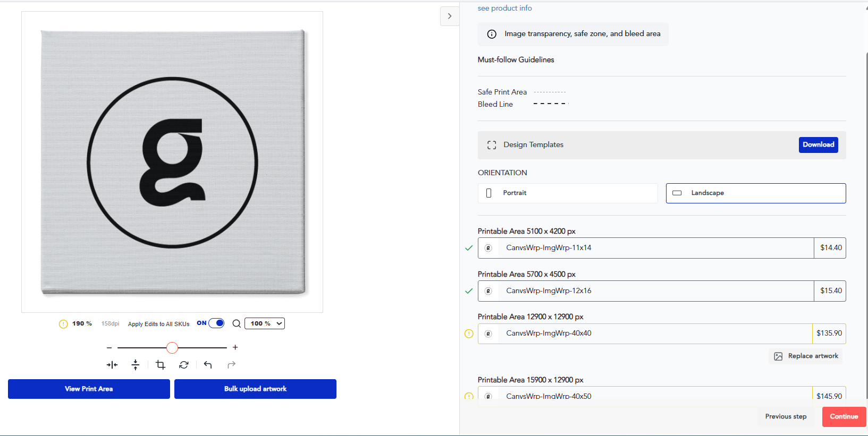Expand the side panel chevron arrow
Image resolution: width=868 pixels, height=436 pixels.
click(x=450, y=16)
